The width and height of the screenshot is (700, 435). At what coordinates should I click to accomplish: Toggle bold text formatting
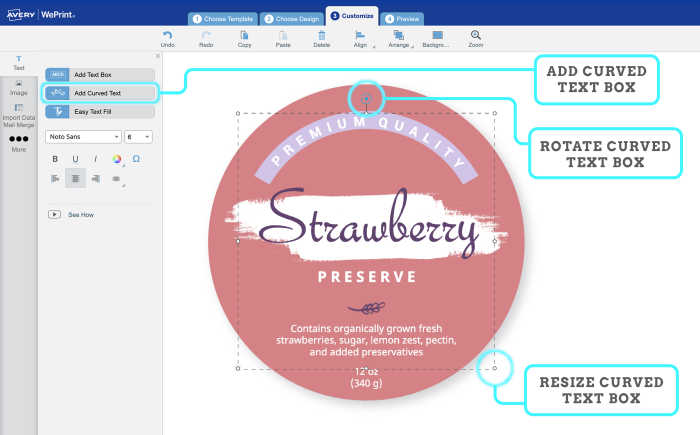(55, 158)
